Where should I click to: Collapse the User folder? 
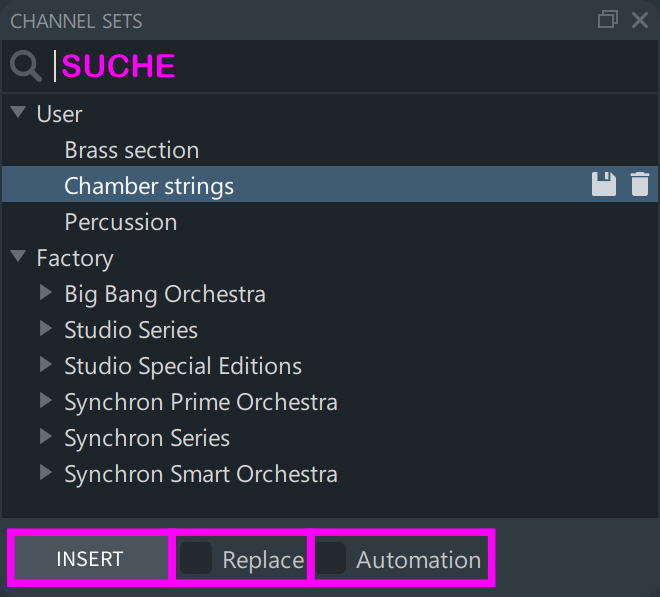tap(18, 112)
